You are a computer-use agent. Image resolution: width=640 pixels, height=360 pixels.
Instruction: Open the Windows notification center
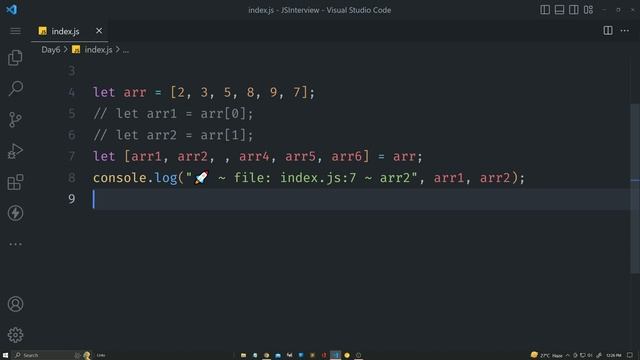pyautogui.click(x=630, y=355)
